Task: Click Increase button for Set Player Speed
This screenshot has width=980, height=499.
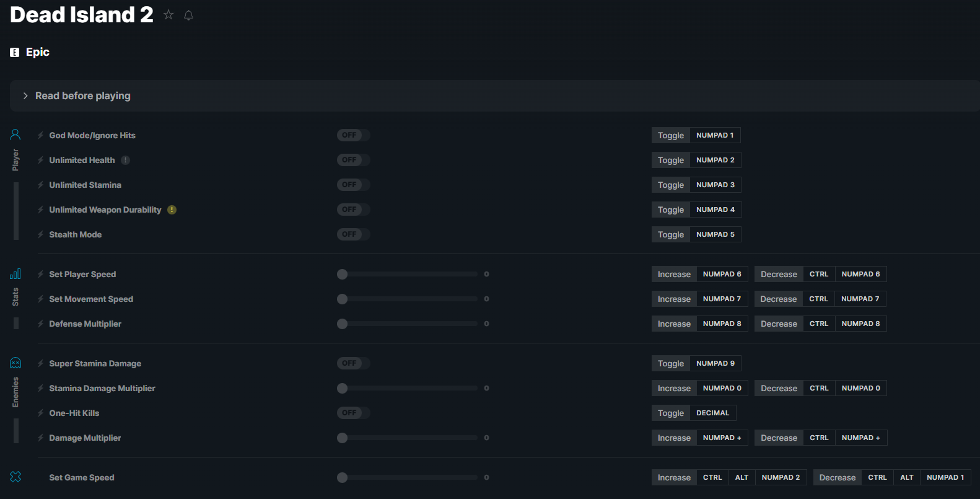Action: click(x=674, y=274)
